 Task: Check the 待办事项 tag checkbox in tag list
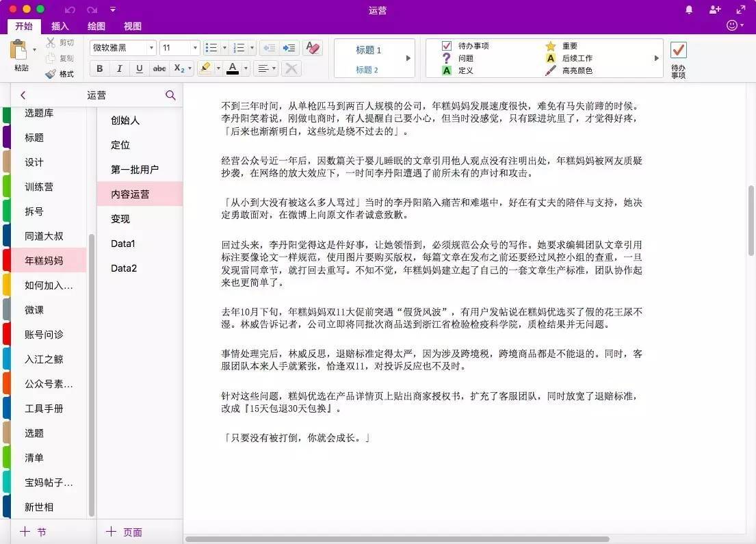[x=447, y=46]
